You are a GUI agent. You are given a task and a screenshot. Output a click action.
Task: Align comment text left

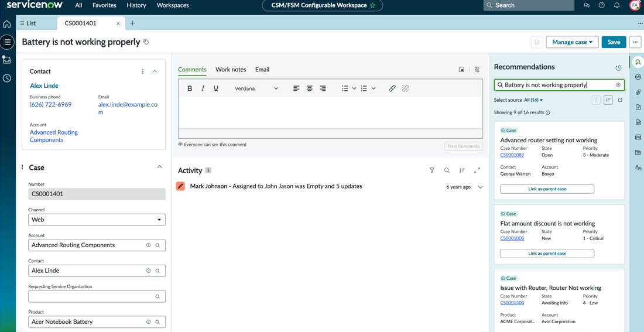click(296, 88)
